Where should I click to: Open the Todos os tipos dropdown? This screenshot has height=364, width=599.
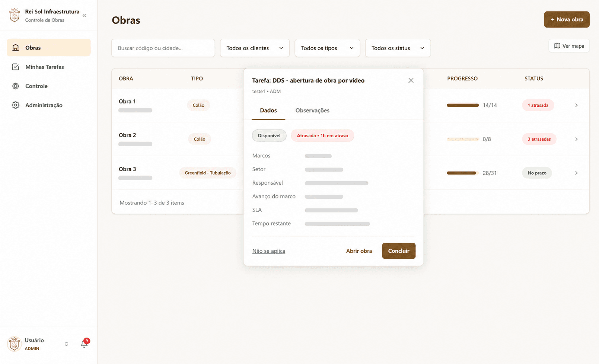pos(327,48)
